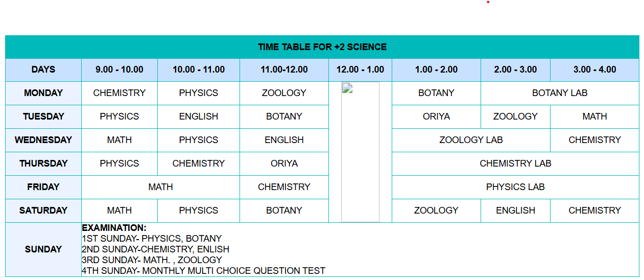
Task: Select Friday's merged MATH cell
Action: 160,187
